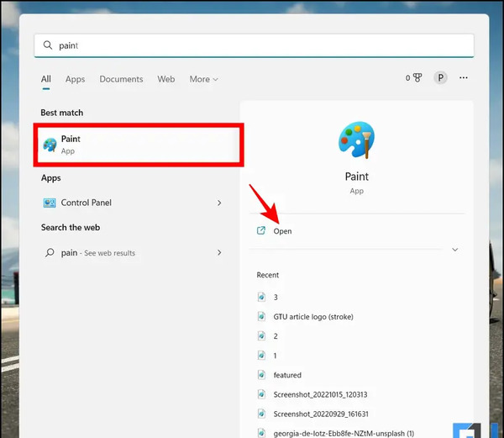Click the rewards trophy icon
The height and width of the screenshot is (438, 504).
(x=417, y=78)
